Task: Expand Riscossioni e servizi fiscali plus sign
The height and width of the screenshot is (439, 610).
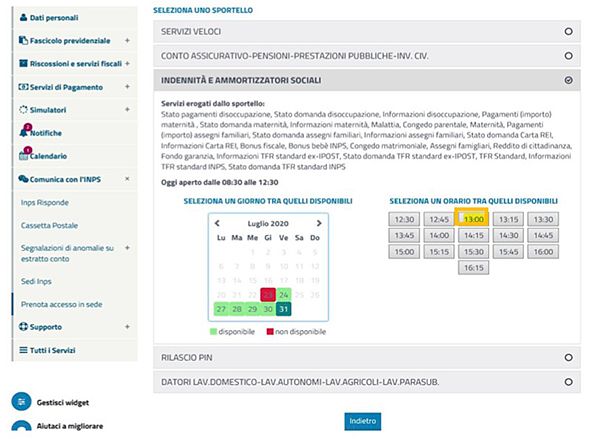Action: pyautogui.click(x=127, y=63)
